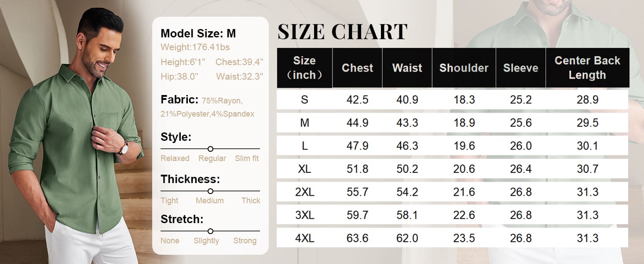The height and width of the screenshot is (264, 644).
Task: Click the Center Back Length column header
Action: (587, 68)
